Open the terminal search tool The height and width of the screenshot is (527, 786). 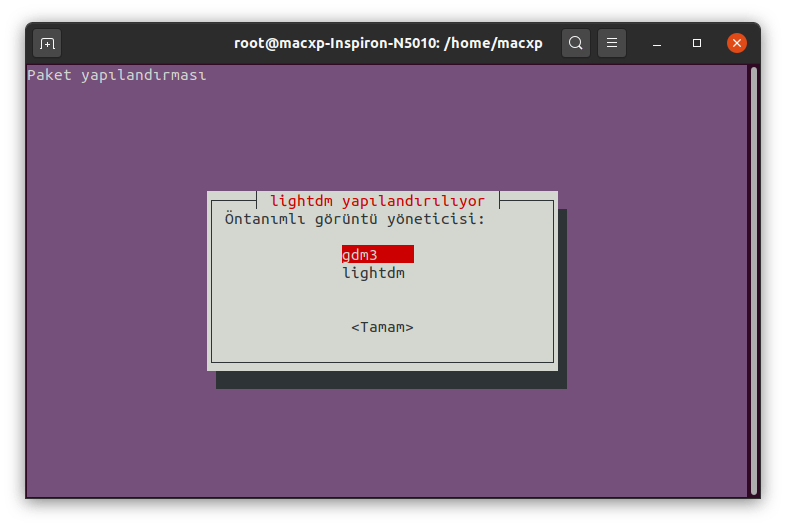tap(575, 43)
